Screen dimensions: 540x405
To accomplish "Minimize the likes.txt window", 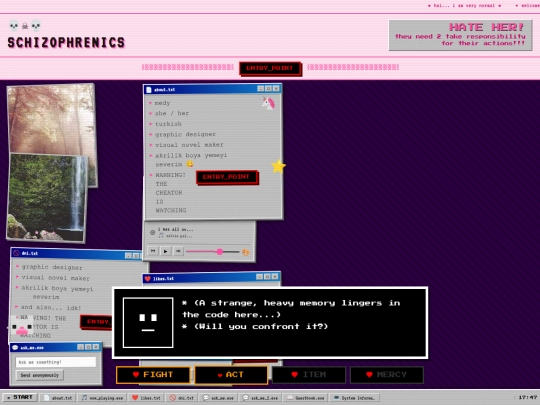I will [x=259, y=277].
